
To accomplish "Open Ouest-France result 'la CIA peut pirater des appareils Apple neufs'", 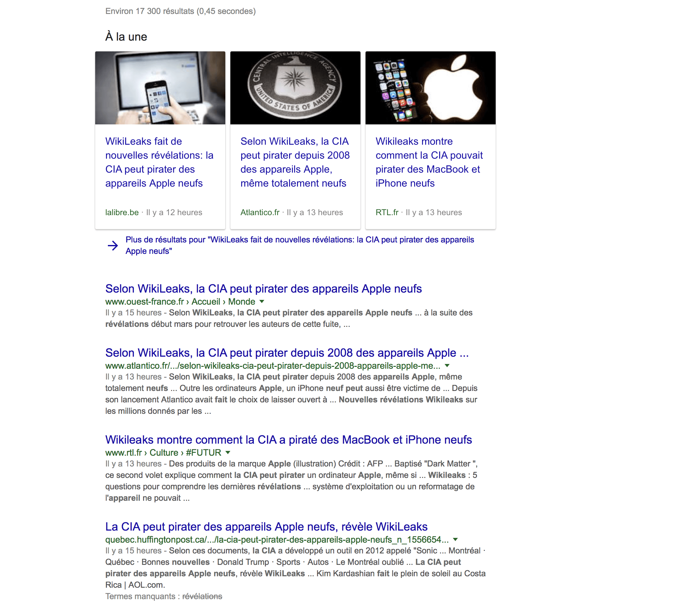I will 263,289.
